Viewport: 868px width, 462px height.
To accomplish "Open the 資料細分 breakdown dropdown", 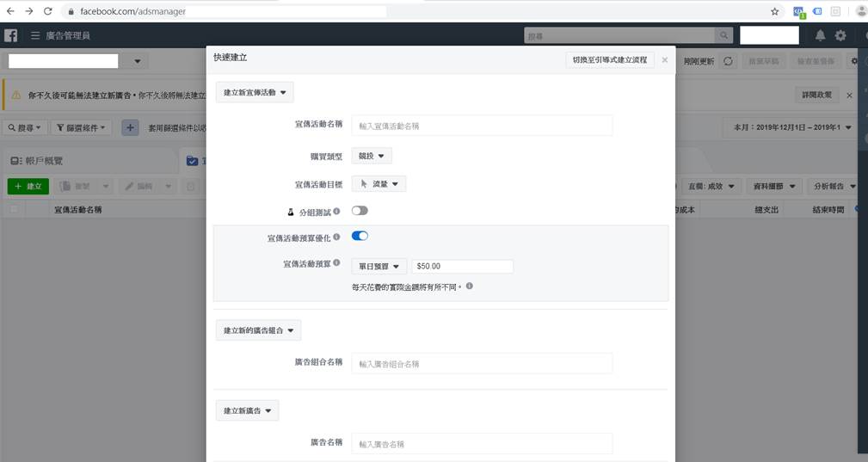I will [x=774, y=187].
